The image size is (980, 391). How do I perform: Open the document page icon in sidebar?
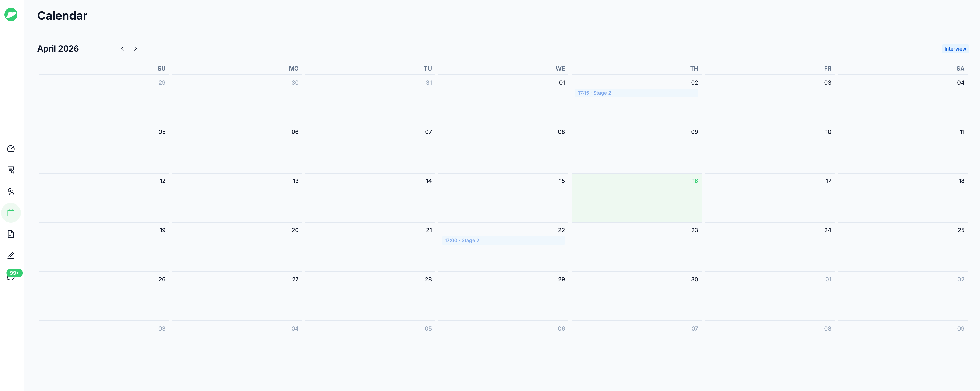pos(11,234)
